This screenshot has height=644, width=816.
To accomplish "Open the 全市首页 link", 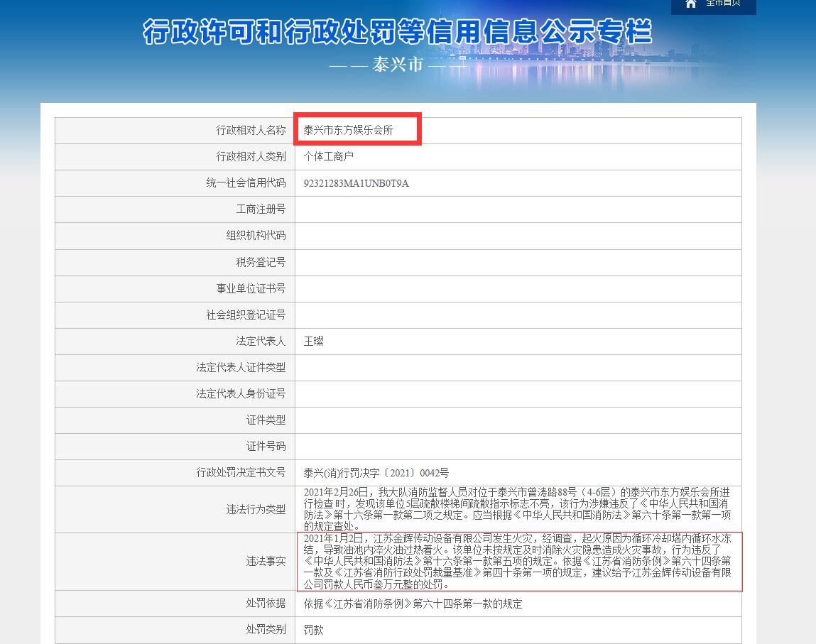I will [722, 4].
